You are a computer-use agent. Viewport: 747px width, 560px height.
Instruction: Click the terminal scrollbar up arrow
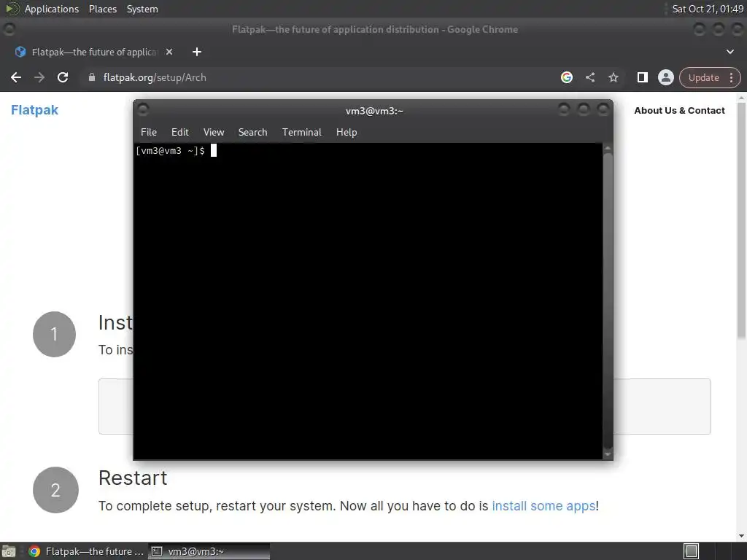(x=608, y=149)
